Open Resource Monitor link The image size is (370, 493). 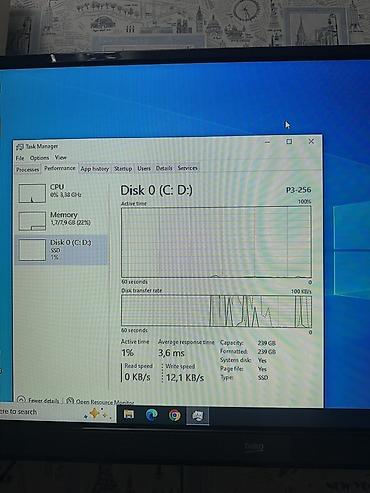(x=100, y=402)
